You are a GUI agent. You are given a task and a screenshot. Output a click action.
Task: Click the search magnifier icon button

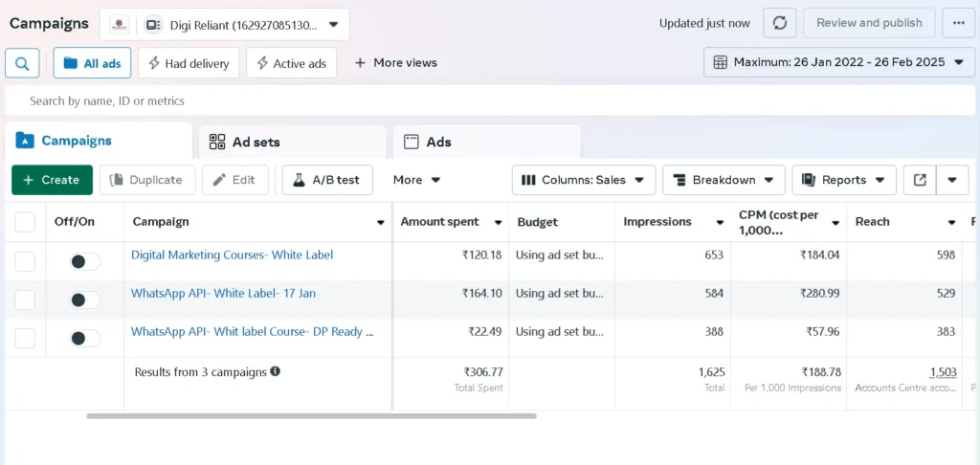[22, 63]
